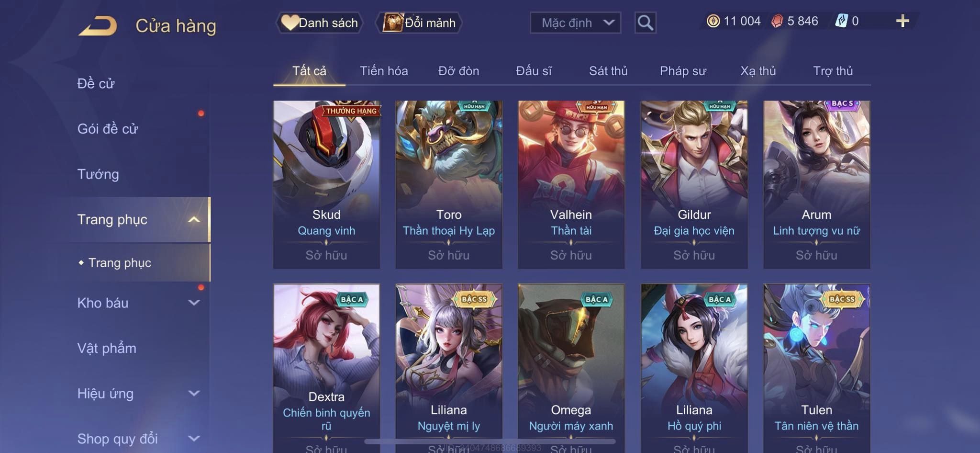
Task: Open the search magnifier icon
Action: point(645,23)
